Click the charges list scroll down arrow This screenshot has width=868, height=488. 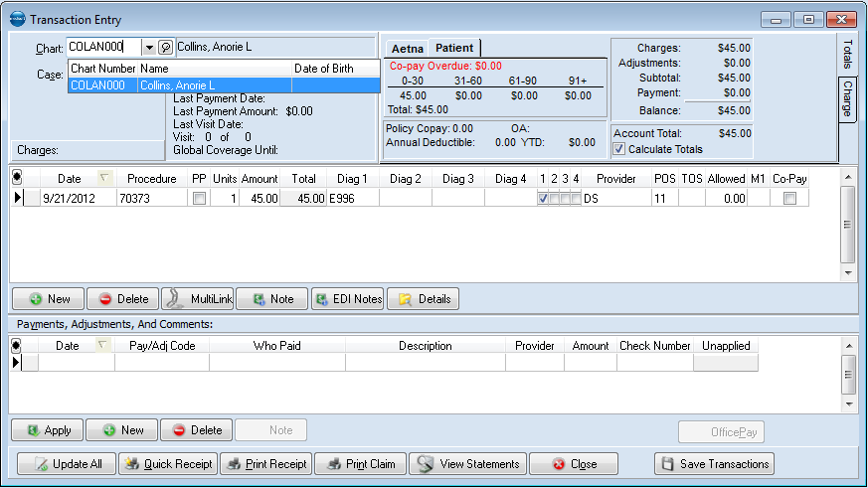tap(847, 272)
